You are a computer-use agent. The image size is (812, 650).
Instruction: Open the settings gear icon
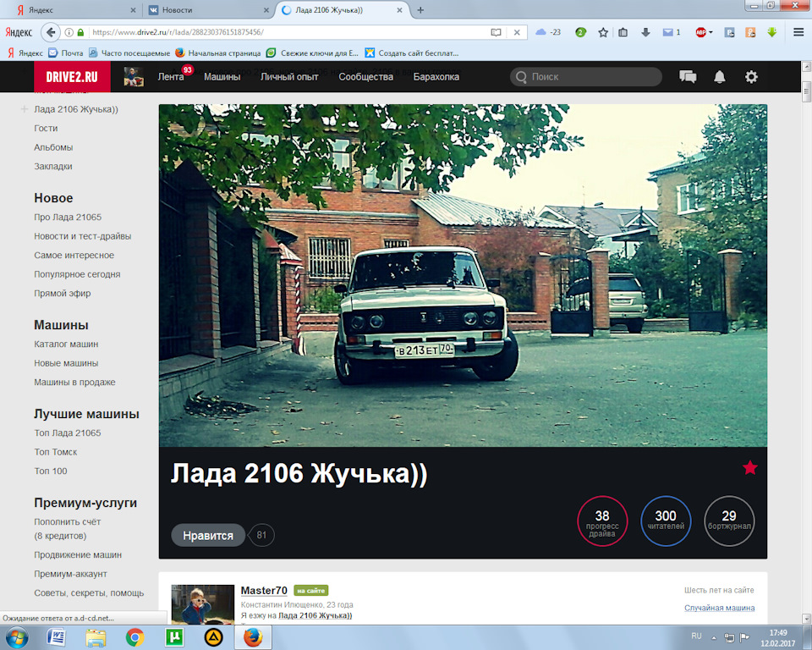coord(751,77)
